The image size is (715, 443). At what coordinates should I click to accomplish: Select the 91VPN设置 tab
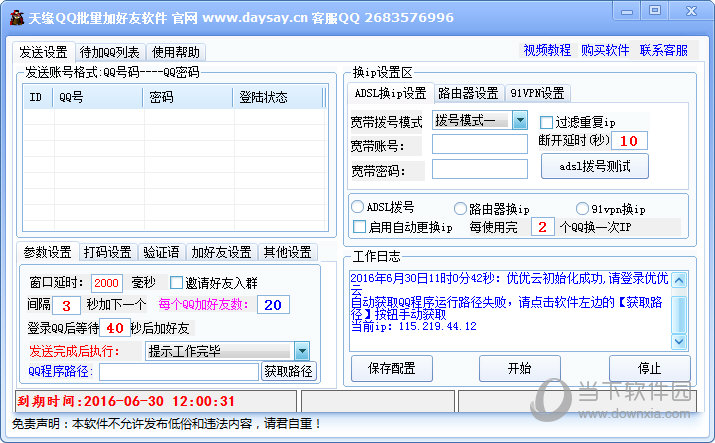click(x=537, y=93)
